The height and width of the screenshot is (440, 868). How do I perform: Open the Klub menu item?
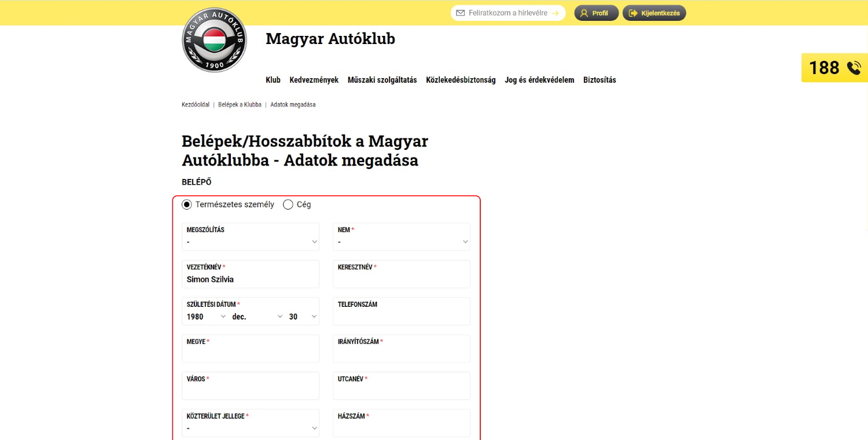[x=273, y=80]
